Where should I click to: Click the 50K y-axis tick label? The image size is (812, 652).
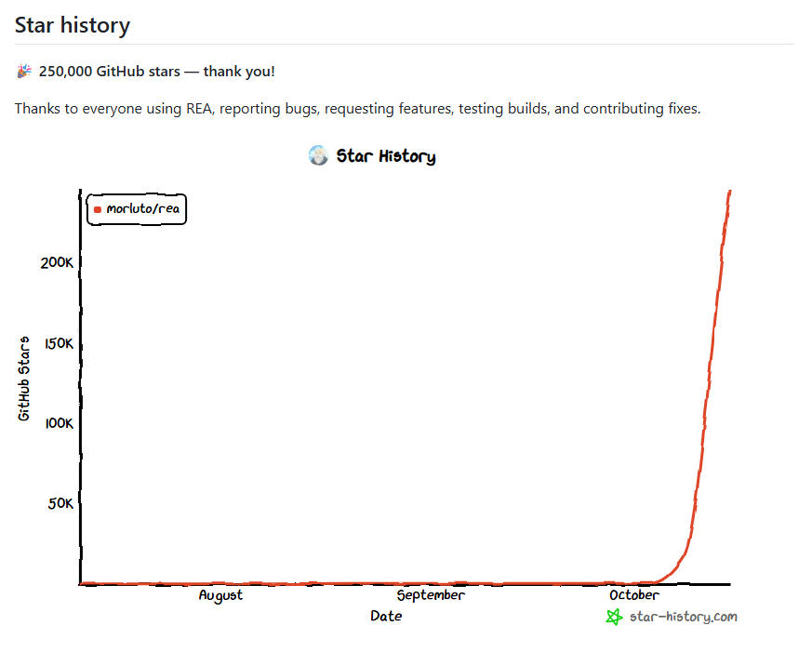pyautogui.click(x=60, y=503)
